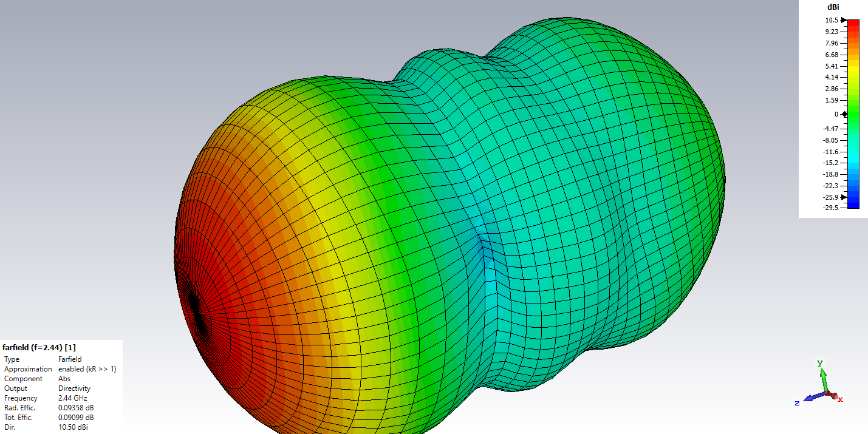868x434 pixels.
Task: Click the diamond marker at 0 dBi
Action: (x=844, y=114)
